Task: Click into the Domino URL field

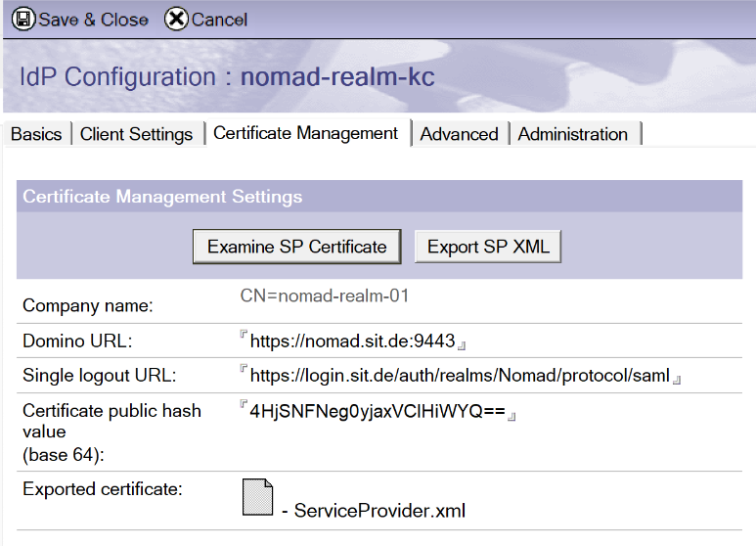Action: [x=353, y=341]
